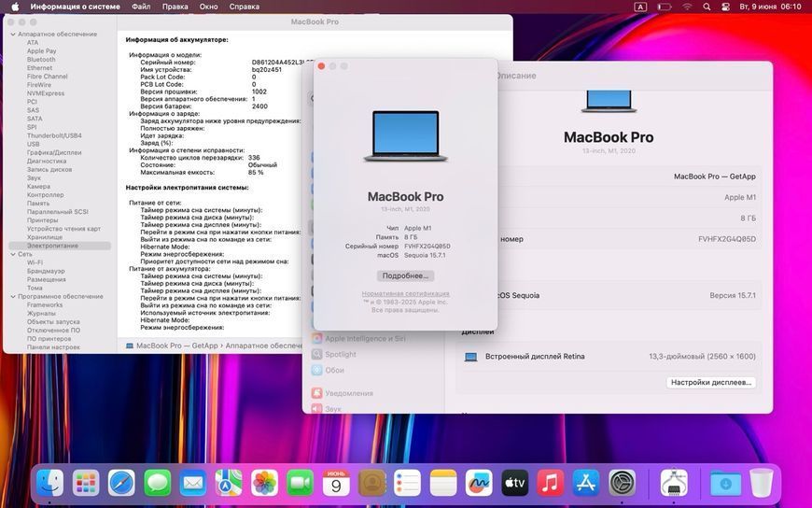
Task: Select Хранилище in the sidebar
Action: coord(45,237)
